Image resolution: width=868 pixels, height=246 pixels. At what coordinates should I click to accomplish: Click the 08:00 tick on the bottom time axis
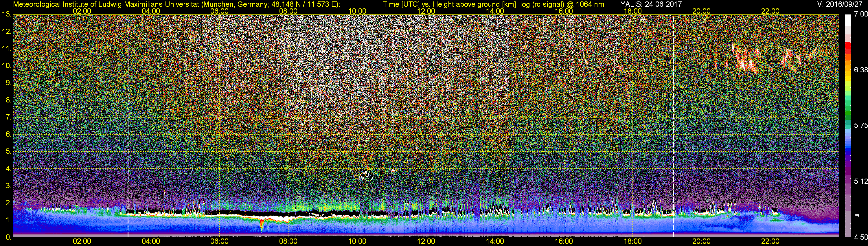(288, 241)
